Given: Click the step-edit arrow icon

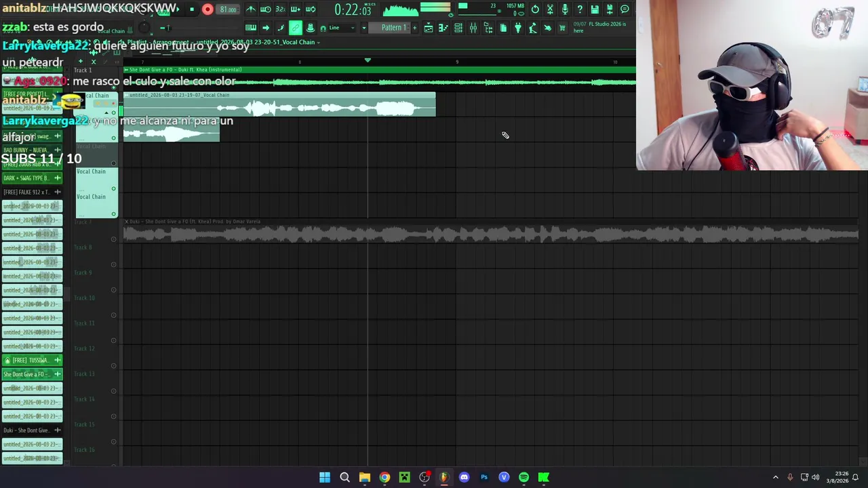Looking at the screenshot, I should tap(266, 28).
